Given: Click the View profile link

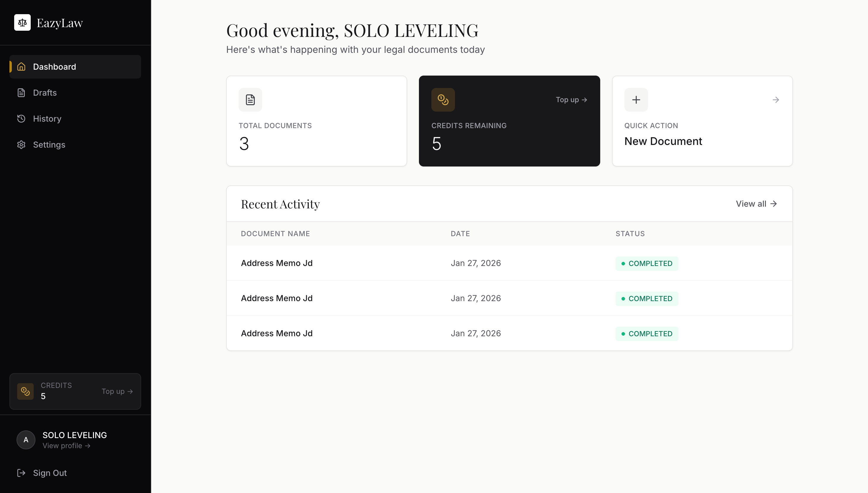Looking at the screenshot, I should pos(66,445).
